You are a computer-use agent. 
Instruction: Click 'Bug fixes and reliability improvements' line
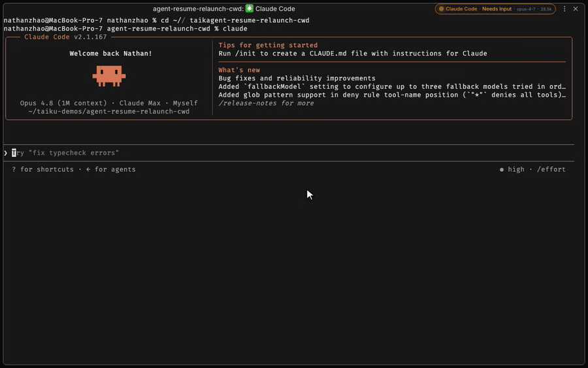297,78
